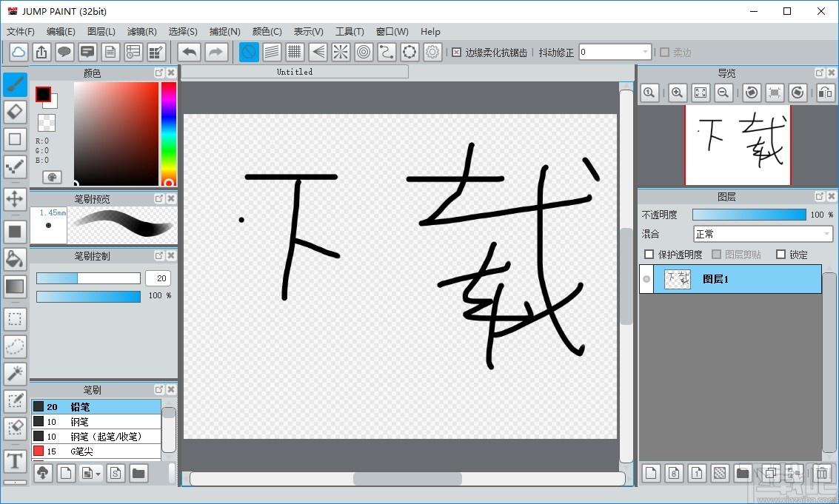Turn snap off with the blue icon
Screen dimensions: 839x504
[x=249, y=52]
